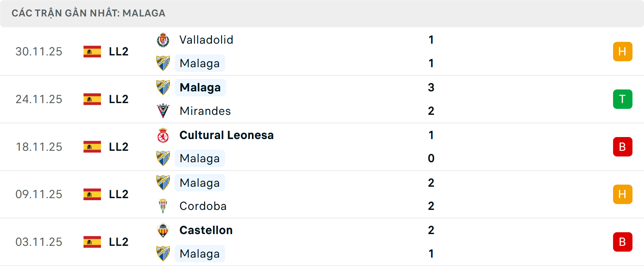Click orange H badge for Valladolid match

pos(623,51)
